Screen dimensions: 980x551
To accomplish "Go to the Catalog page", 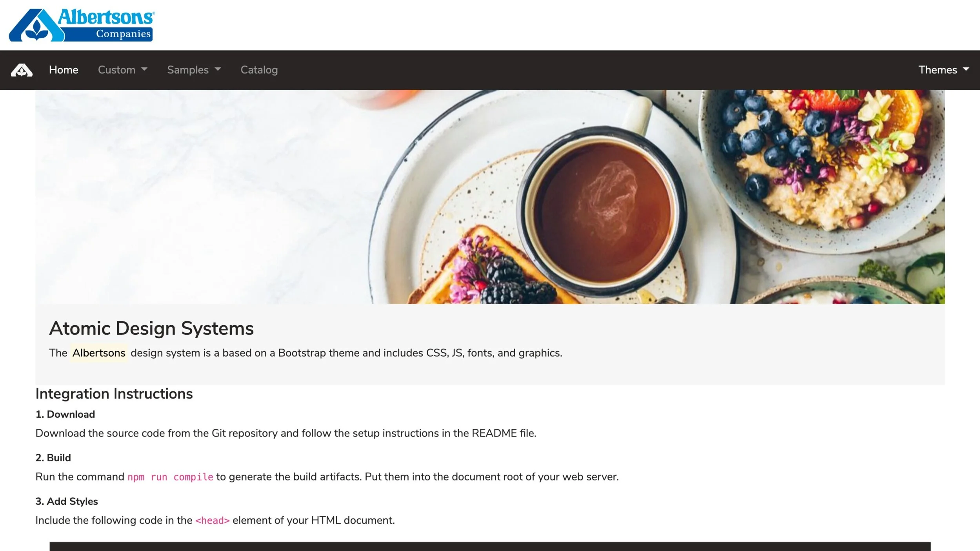I will click(259, 70).
